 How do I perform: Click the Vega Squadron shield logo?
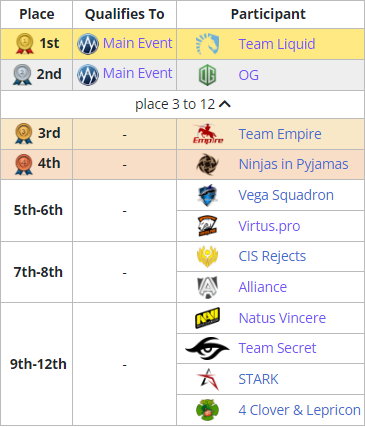pos(207,195)
